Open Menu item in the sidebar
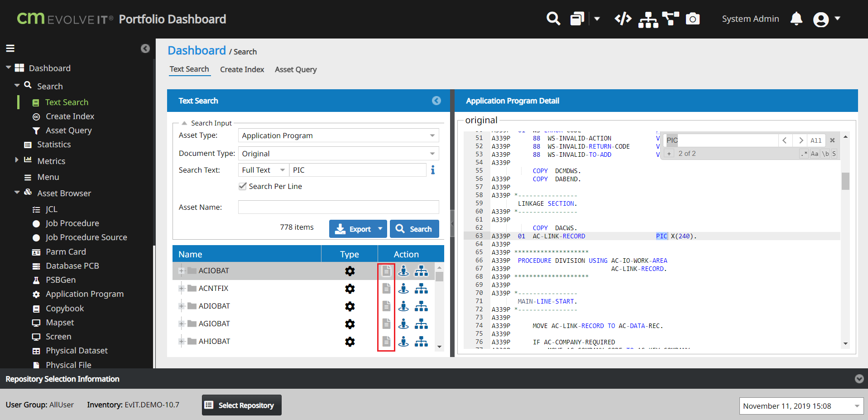The image size is (868, 420). [48, 177]
